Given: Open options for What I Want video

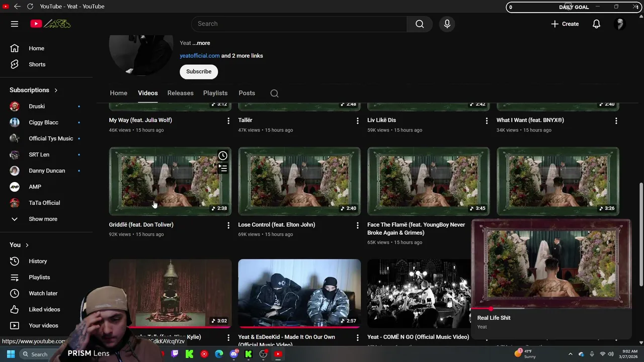Looking at the screenshot, I should point(616,121).
